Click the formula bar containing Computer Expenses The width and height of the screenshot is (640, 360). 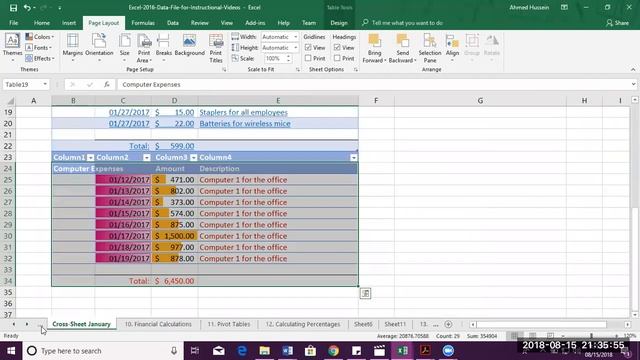(x=376, y=84)
